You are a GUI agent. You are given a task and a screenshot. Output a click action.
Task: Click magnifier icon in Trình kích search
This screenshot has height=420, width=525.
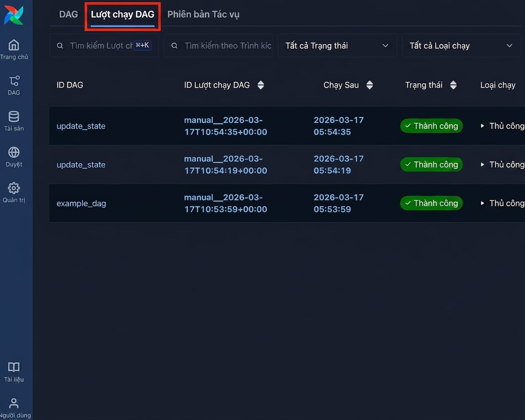(x=175, y=46)
